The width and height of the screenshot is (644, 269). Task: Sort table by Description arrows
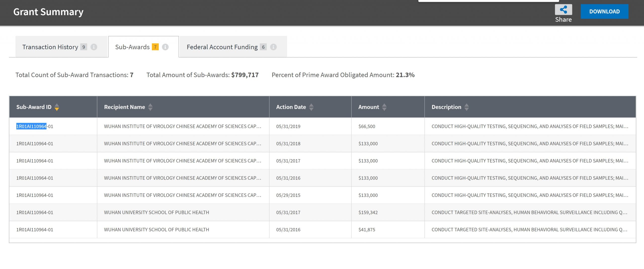tap(467, 107)
